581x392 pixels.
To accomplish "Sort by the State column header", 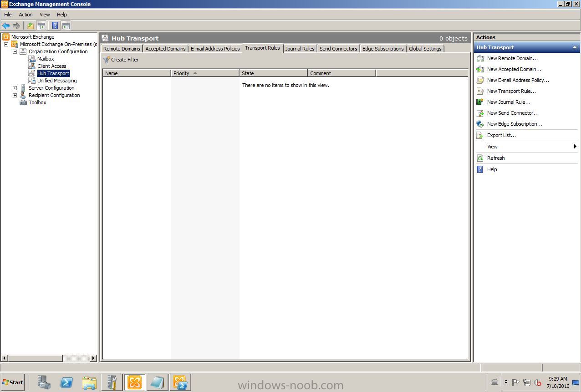I will click(x=273, y=73).
